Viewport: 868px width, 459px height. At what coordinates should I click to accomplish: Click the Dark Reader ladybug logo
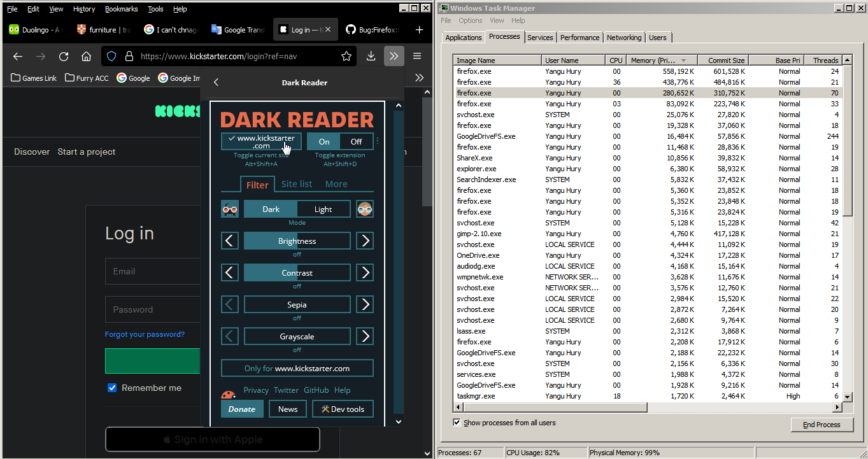point(229,394)
